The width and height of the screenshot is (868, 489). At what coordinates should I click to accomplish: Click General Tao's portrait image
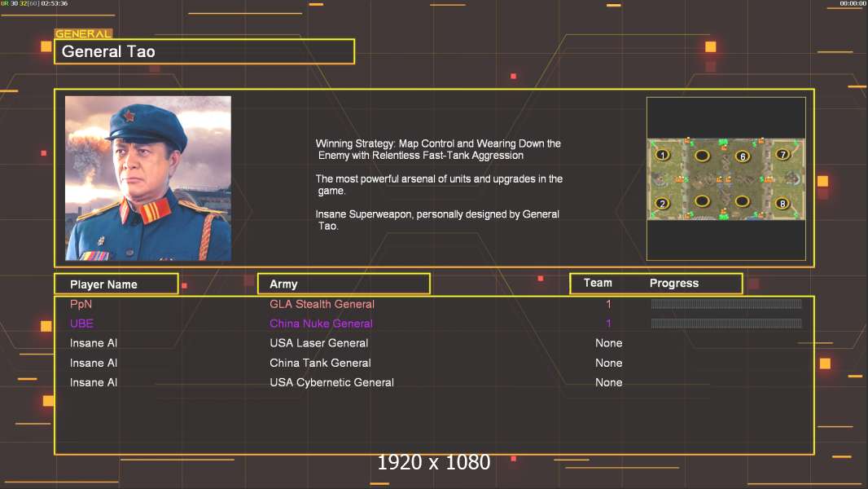(x=148, y=178)
